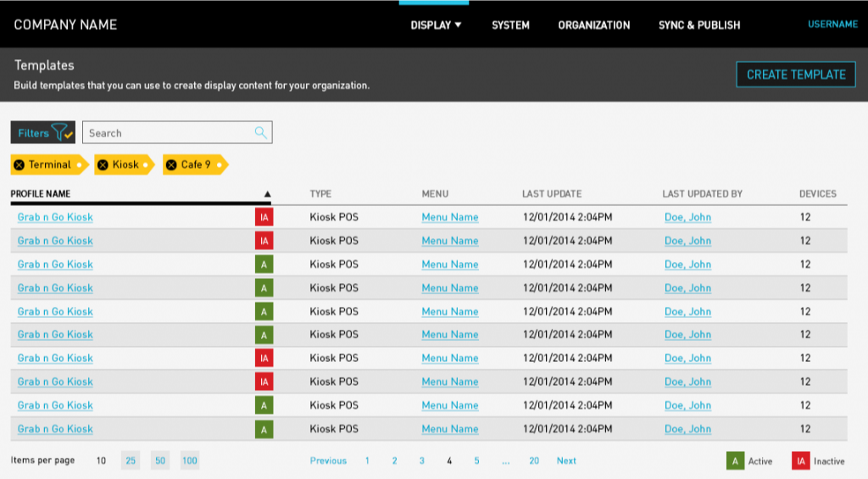Remove the Cafe 9 filter tag
This screenshot has height=479, width=868.
pos(171,164)
